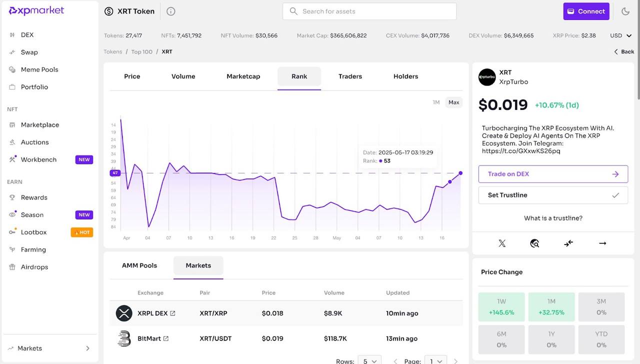Switch chart timeframe to 1M
This screenshot has height=364, width=640.
click(435, 102)
